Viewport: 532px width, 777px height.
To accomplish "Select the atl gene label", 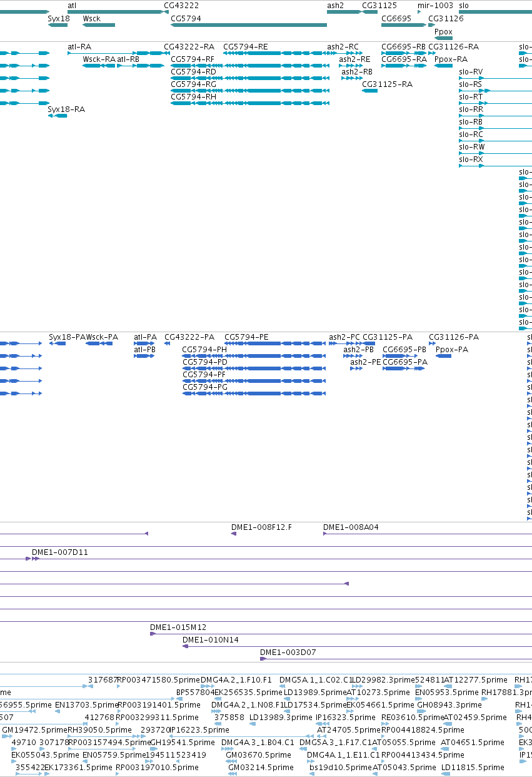I will point(72,5).
